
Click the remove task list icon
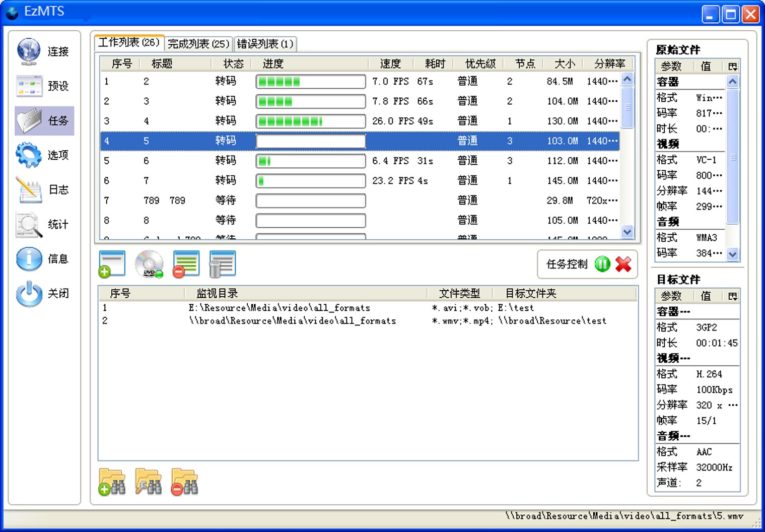[186, 264]
